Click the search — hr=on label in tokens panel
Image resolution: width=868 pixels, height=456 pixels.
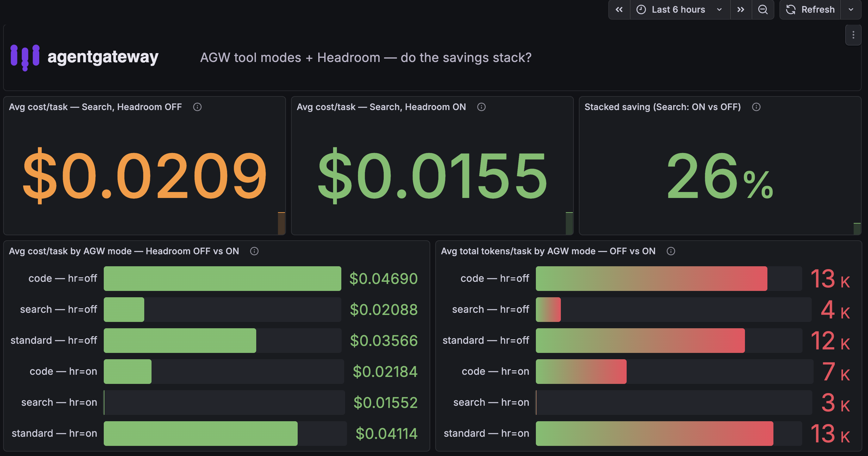(491, 403)
